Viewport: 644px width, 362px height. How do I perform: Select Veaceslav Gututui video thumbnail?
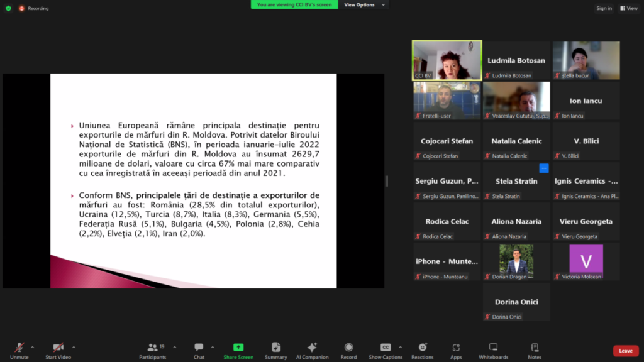516,101
